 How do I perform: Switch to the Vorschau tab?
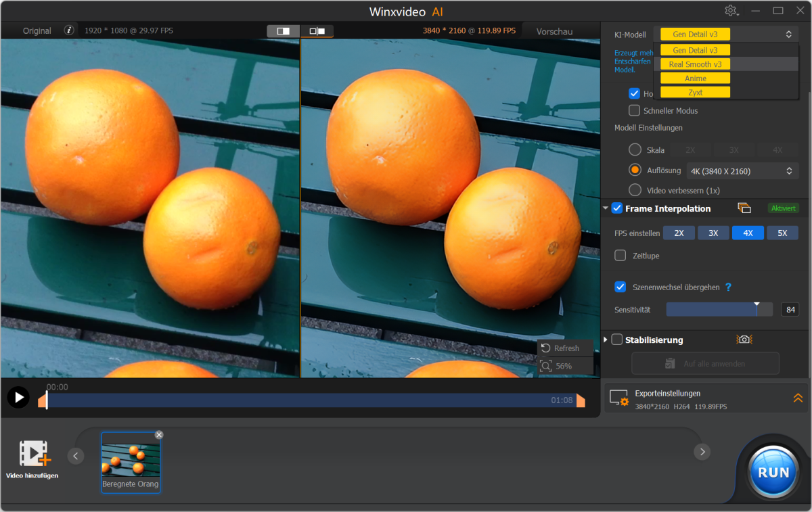[554, 30]
